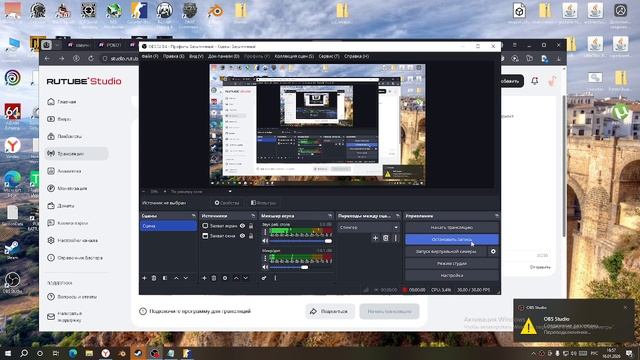Toggle visibility eye of Захват окна source
Image resolution: width=640 pixels, height=360 pixels.
click(x=242, y=236)
